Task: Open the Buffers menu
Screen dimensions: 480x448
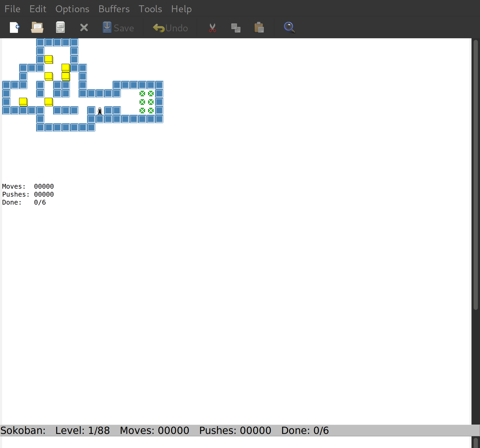Action: 114,9
